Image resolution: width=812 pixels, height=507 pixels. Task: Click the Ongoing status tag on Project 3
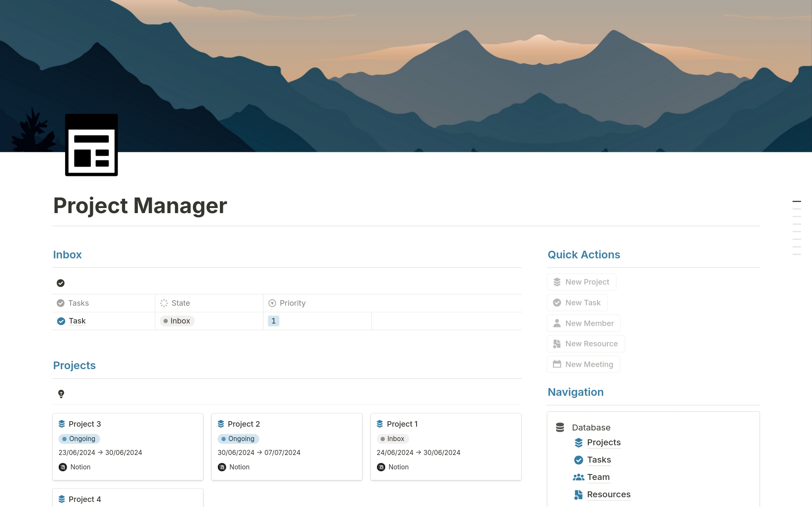click(79, 439)
